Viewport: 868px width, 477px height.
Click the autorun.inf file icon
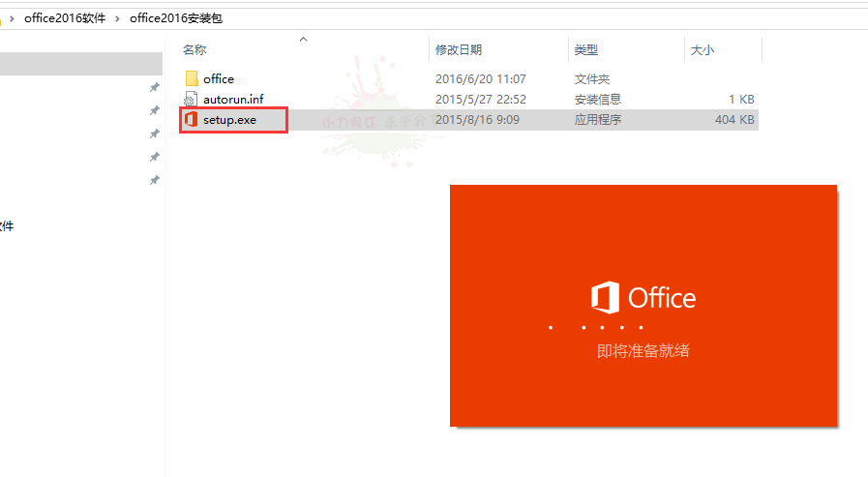click(x=192, y=99)
